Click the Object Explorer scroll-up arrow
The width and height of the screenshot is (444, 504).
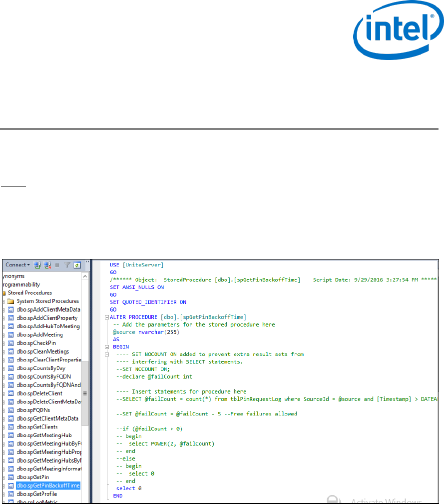pos(85,276)
